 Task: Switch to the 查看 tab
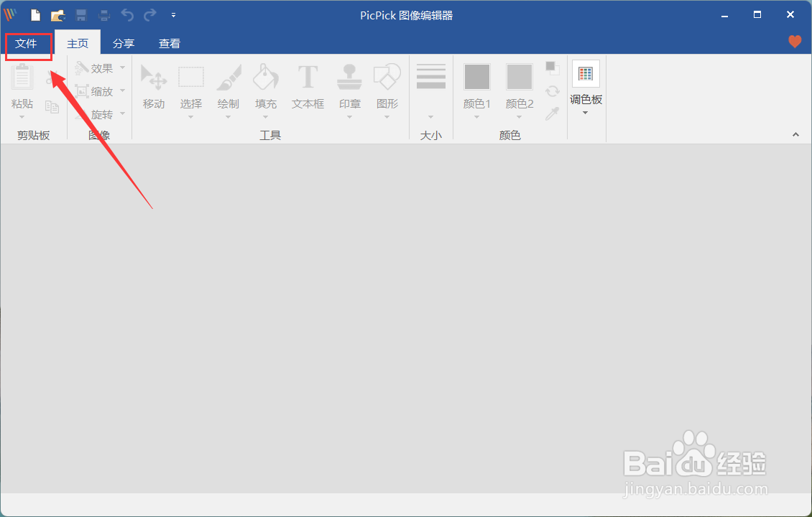point(170,44)
